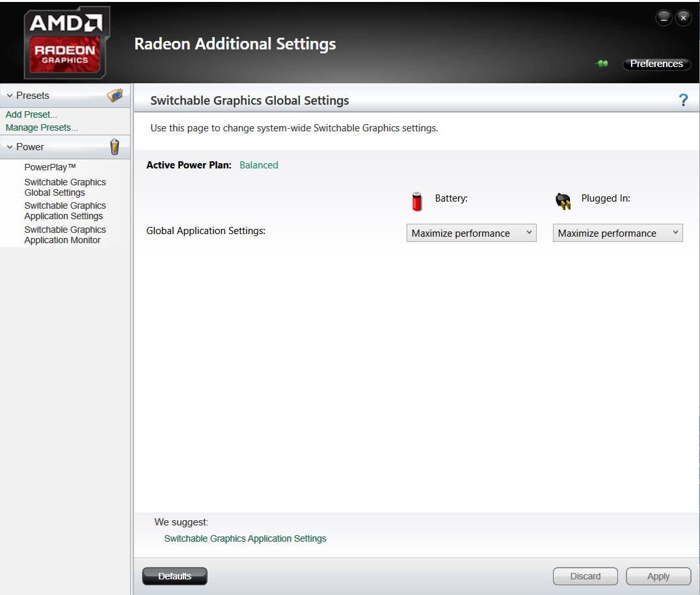This screenshot has height=595, width=700.
Task: Collapse the Power section
Action: tap(9, 147)
